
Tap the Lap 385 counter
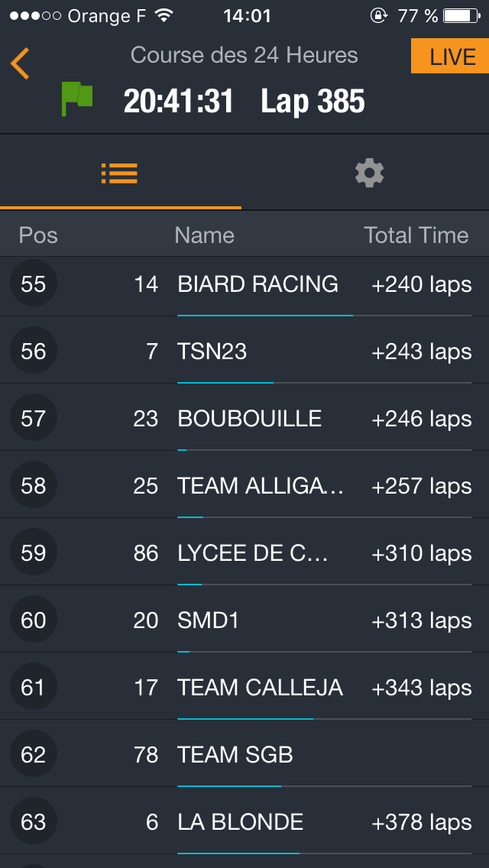coord(313,101)
